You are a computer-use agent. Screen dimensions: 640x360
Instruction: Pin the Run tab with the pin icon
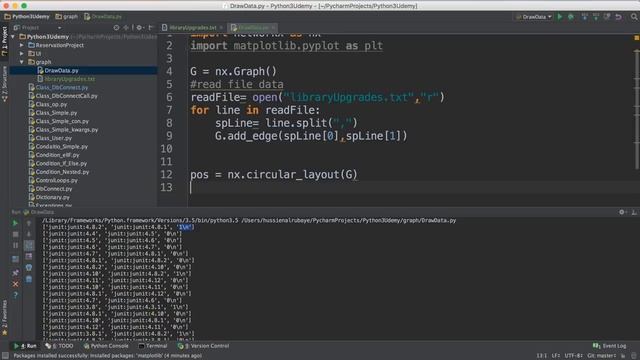(15, 272)
